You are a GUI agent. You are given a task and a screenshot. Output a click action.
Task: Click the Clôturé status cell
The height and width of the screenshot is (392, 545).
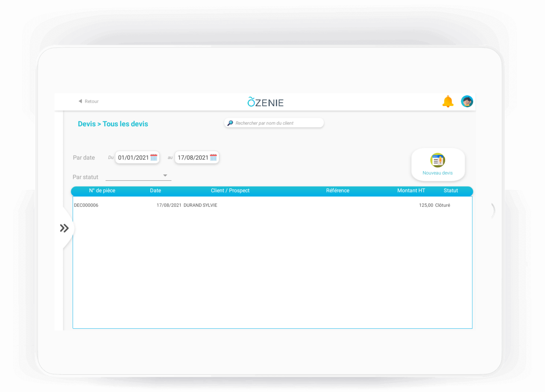point(443,205)
